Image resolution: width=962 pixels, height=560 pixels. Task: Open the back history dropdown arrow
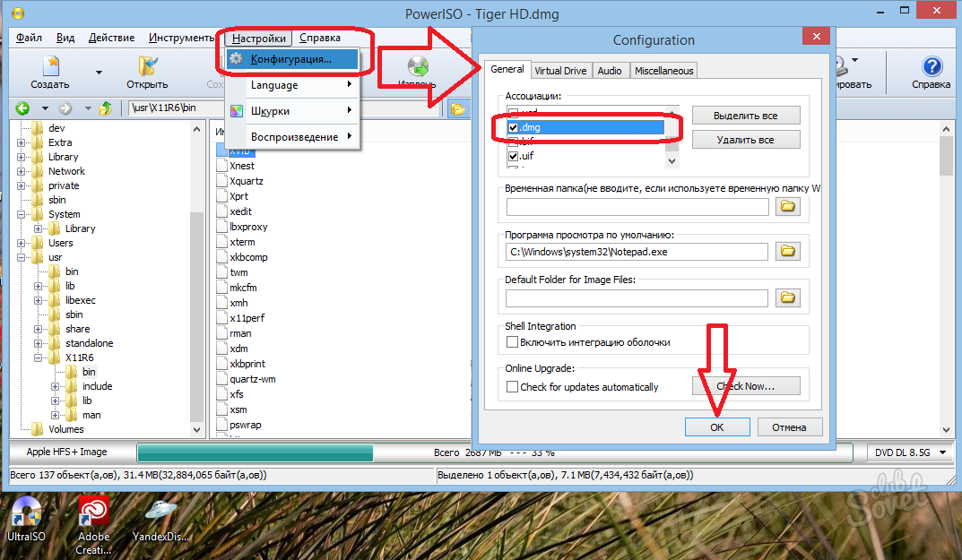[45, 108]
